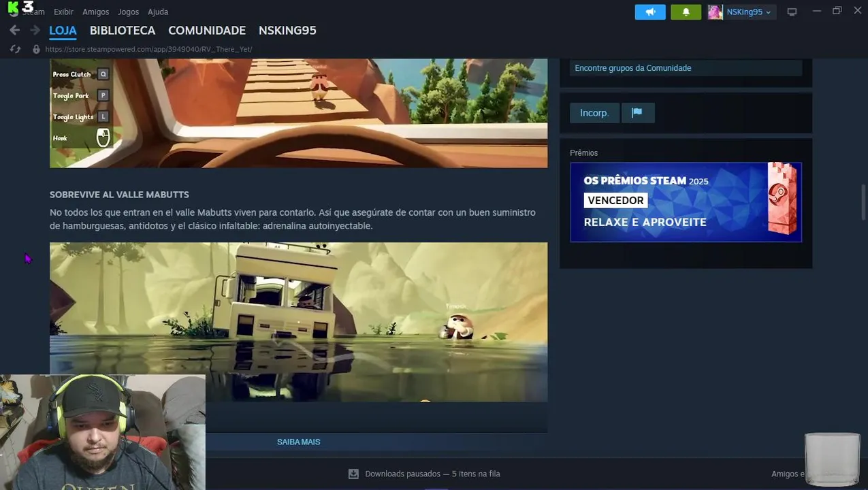The image size is (868, 490).
Task: Report the game with the flag button
Action: point(637,113)
